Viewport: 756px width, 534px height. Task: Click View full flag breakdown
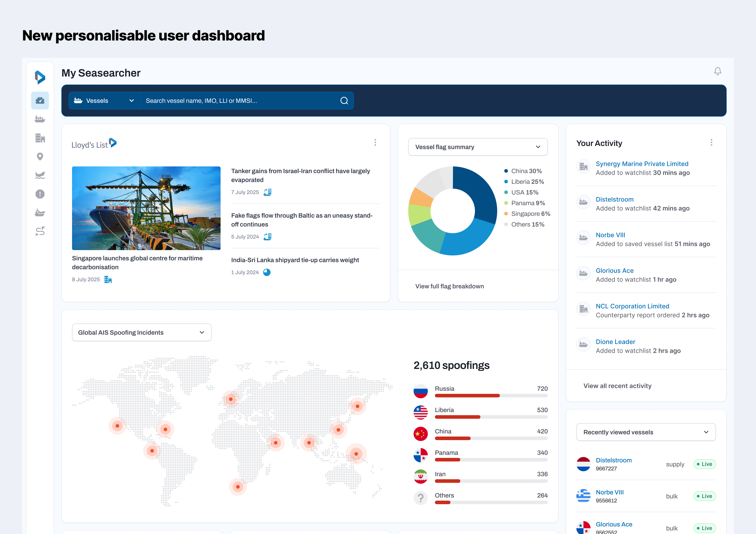click(449, 286)
